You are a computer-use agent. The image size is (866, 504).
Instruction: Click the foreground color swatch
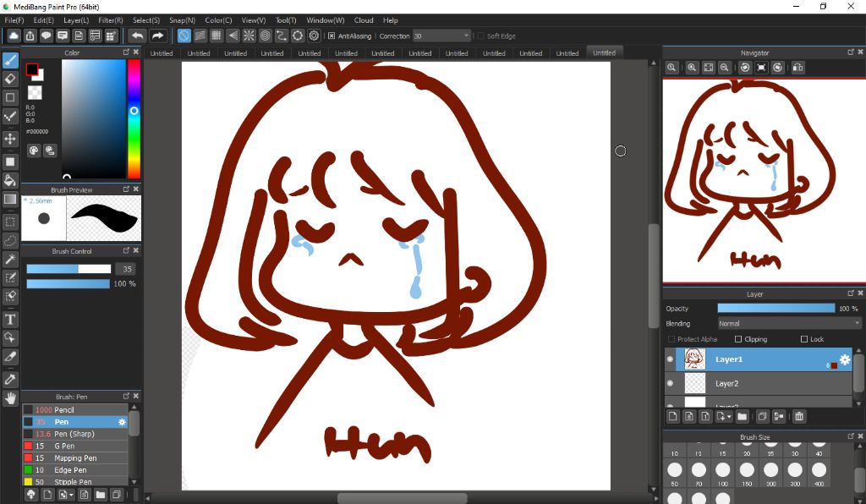pos(32,69)
